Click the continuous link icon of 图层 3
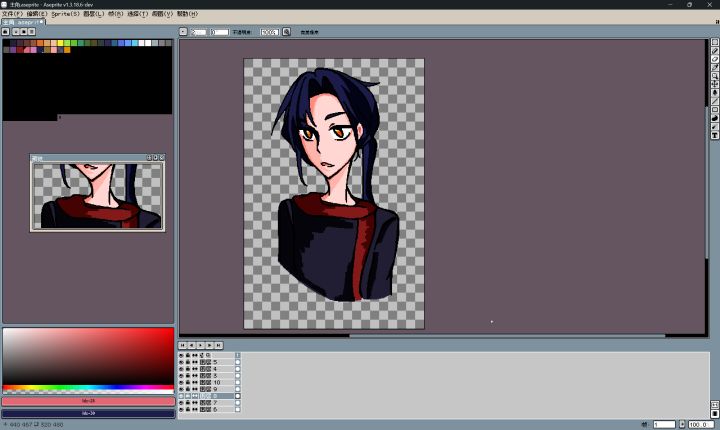Viewport: 720px width, 430px height. [x=195, y=375]
